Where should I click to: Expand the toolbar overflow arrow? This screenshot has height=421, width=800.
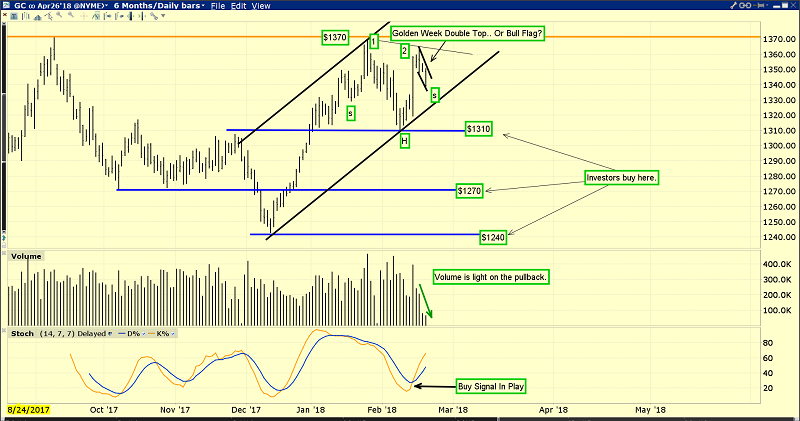pyautogui.click(x=163, y=16)
